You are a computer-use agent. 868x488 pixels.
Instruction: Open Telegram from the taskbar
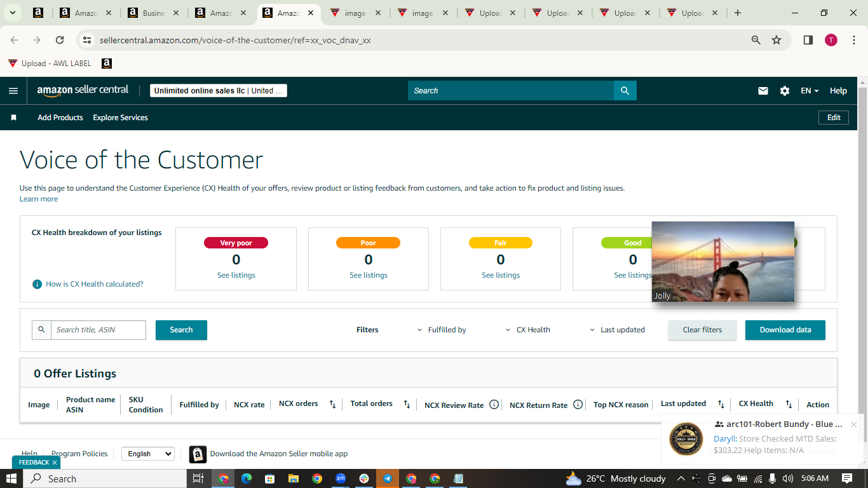388,478
